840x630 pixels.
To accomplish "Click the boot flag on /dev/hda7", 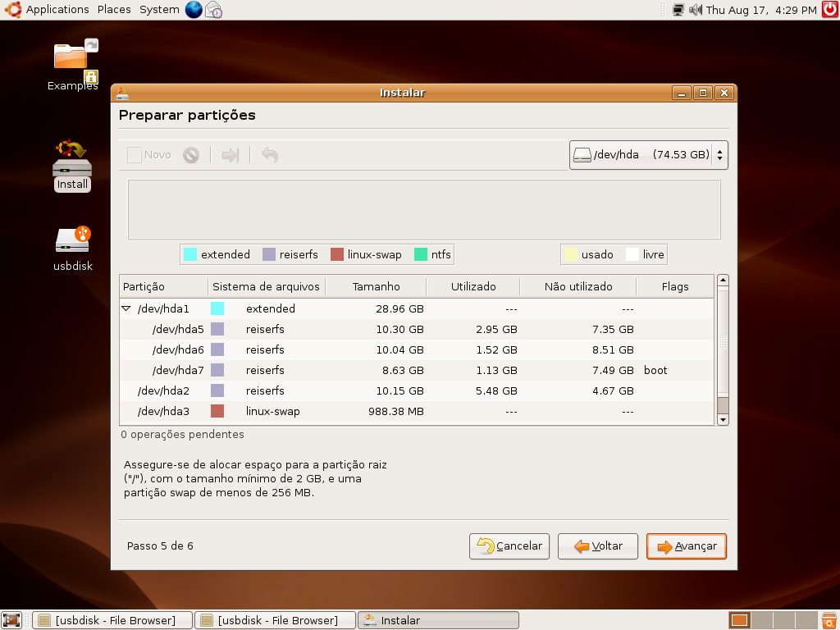I will [655, 370].
